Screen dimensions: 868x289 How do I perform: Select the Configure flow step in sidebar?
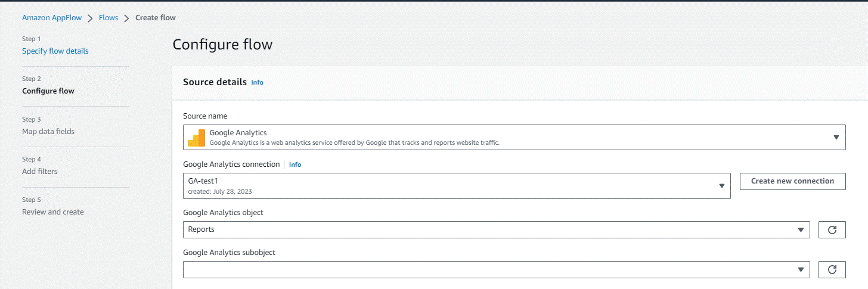(x=48, y=91)
